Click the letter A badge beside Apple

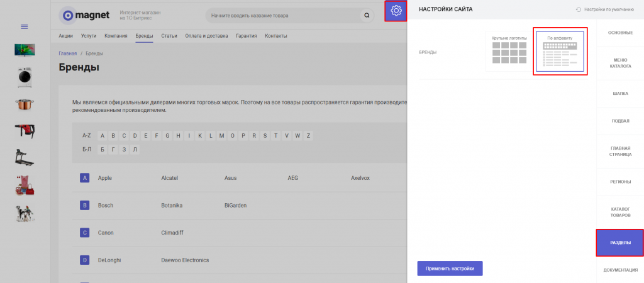click(85, 178)
